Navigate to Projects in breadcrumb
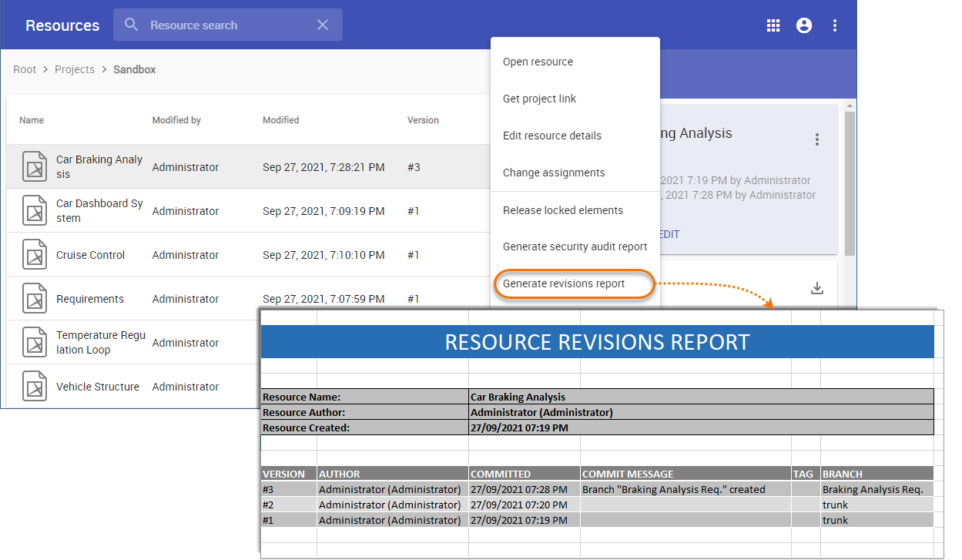 point(75,69)
